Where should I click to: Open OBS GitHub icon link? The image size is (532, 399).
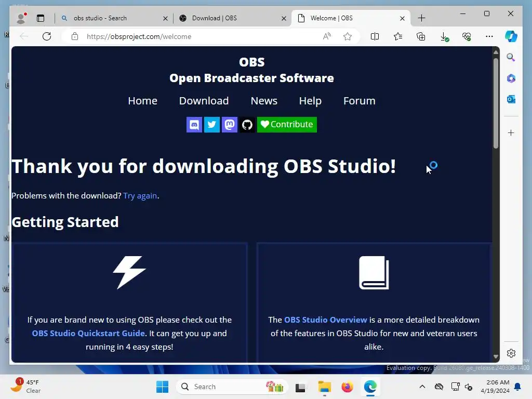247,125
